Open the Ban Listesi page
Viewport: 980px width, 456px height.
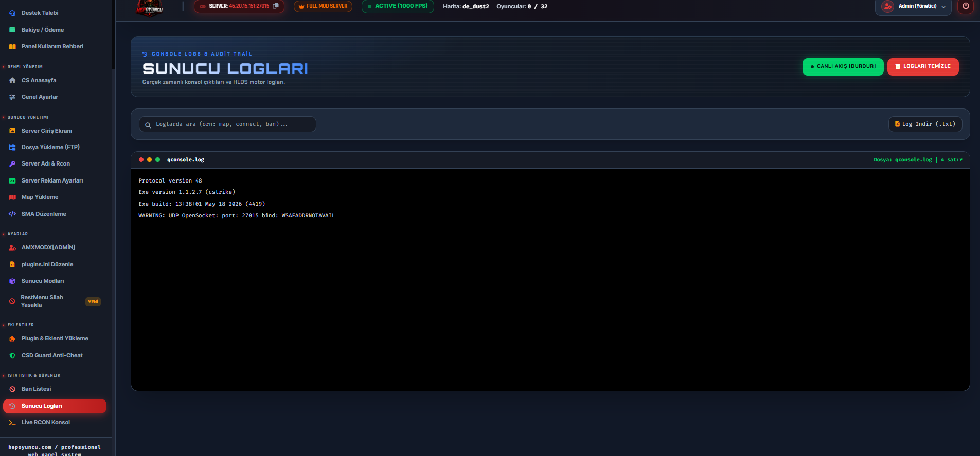point(36,389)
